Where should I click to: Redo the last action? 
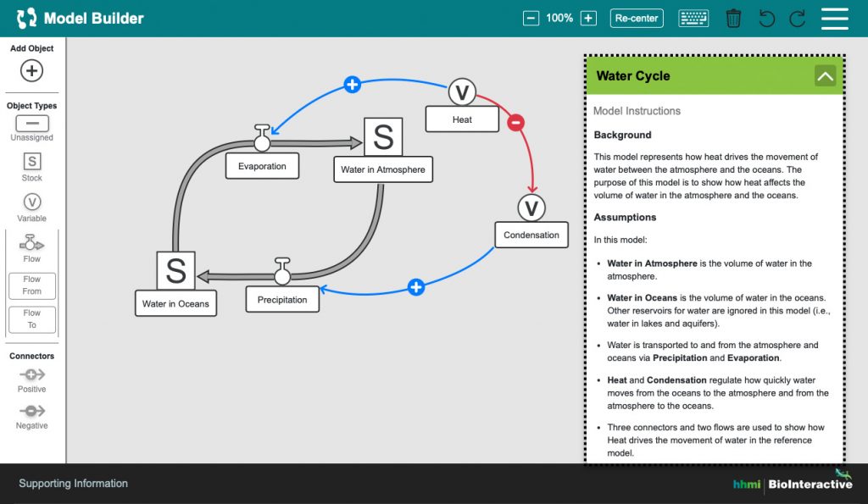[x=797, y=19]
